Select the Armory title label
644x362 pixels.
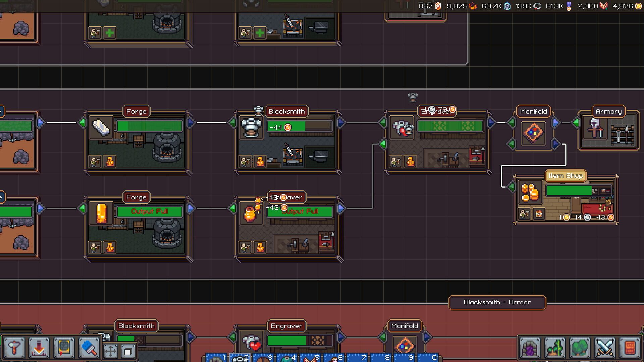pyautogui.click(x=608, y=111)
